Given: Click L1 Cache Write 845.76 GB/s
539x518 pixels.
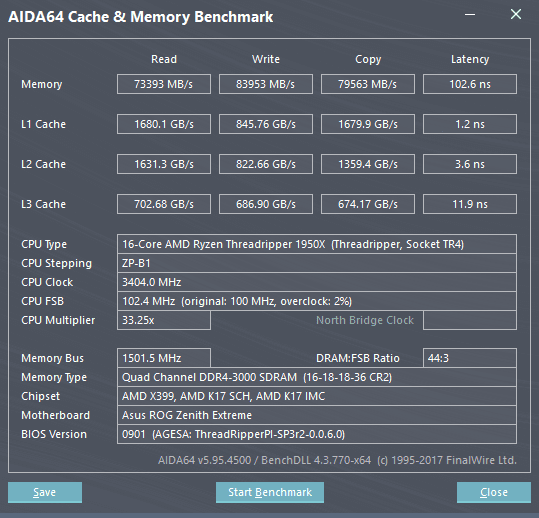Looking at the screenshot, I should 266,124.
